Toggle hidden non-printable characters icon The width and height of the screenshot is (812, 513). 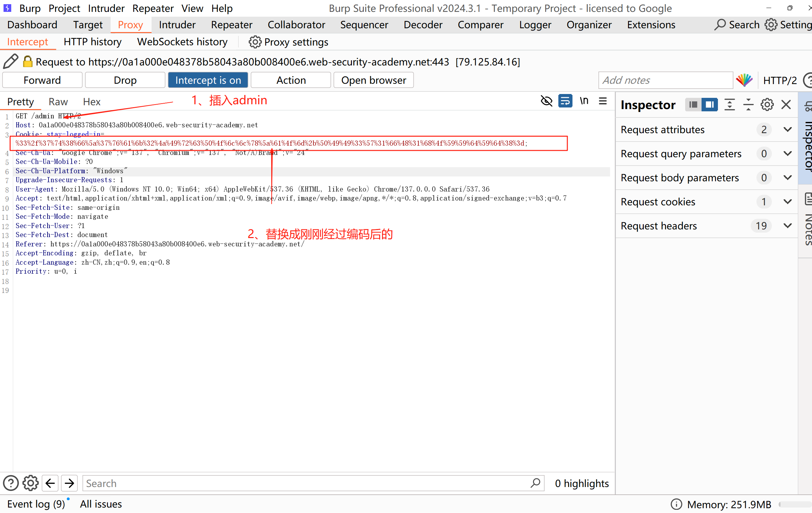(546, 101)
